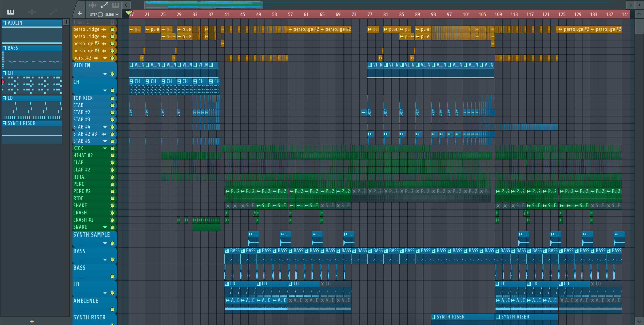The width and height of the screenshot is (644, 325).
Task: Collapse the CH track group arrow
Action: [x=105, y=91]
